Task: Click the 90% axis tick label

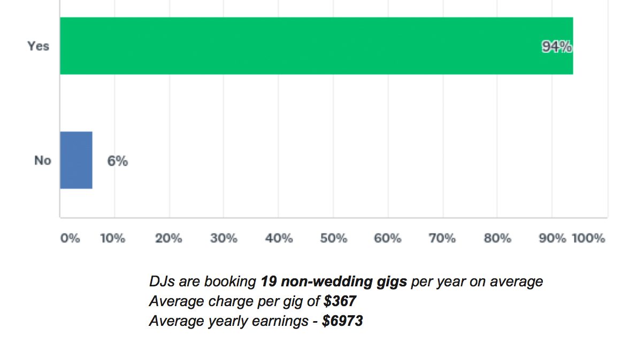Action: point(552,238)
